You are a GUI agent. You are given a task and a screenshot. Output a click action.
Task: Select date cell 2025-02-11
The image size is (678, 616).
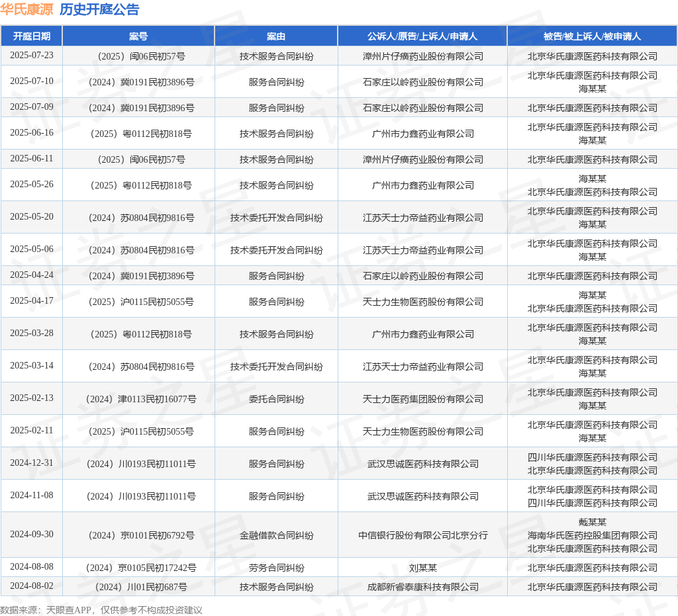tap(32, 430)
